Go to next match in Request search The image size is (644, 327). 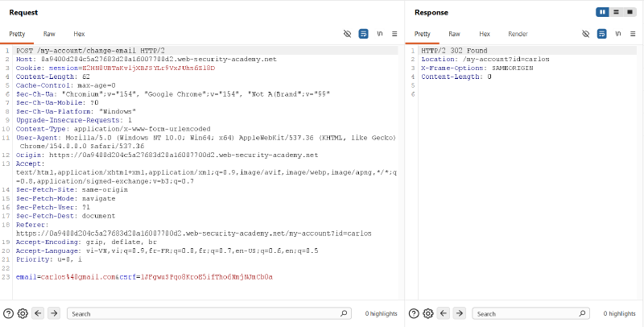[x=54, y=313]
